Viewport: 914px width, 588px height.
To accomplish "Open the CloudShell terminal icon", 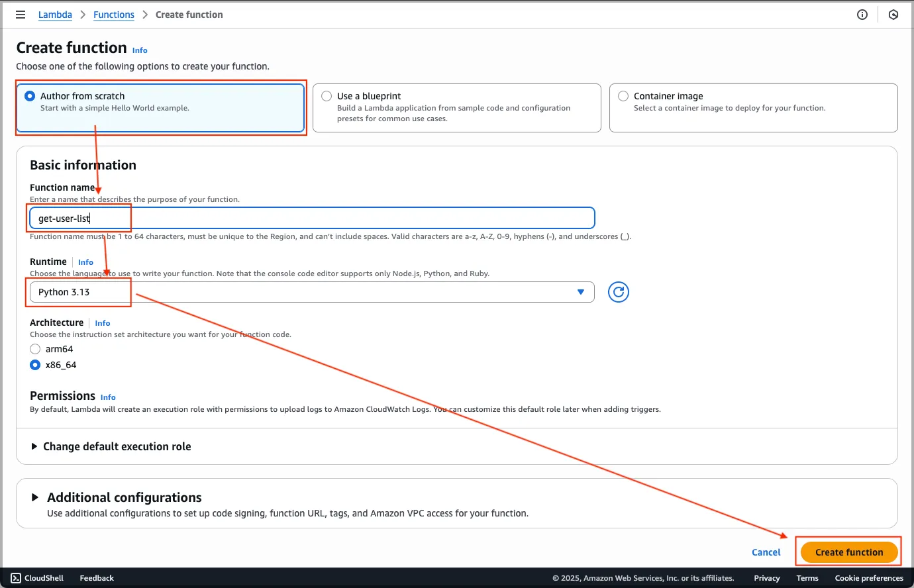I will pos(16,578).
